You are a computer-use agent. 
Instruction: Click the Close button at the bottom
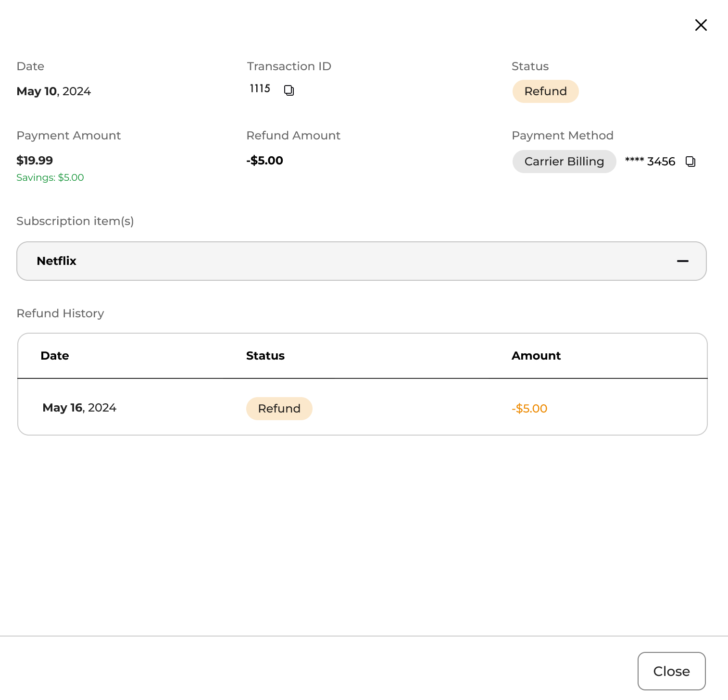(671, 671)
